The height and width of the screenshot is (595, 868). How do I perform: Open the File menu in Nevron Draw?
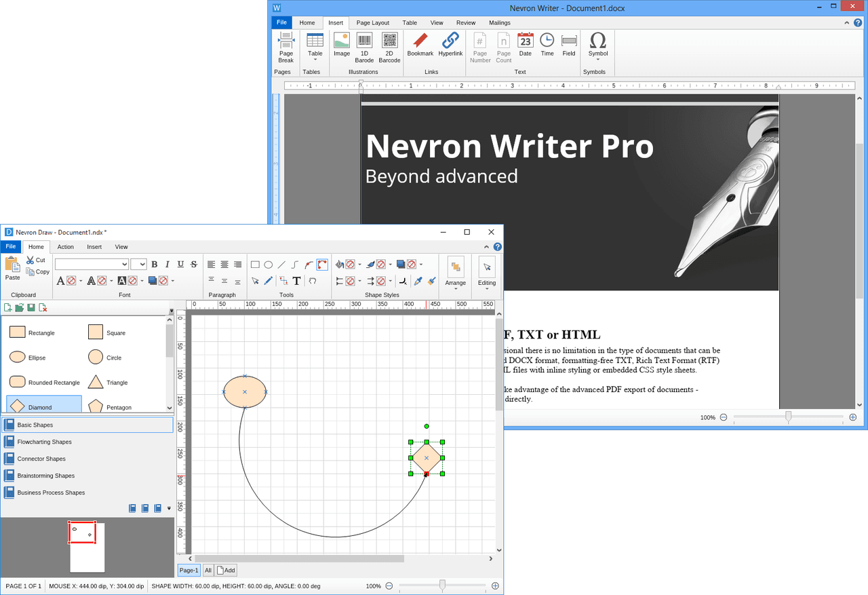[x=11, y=247]
